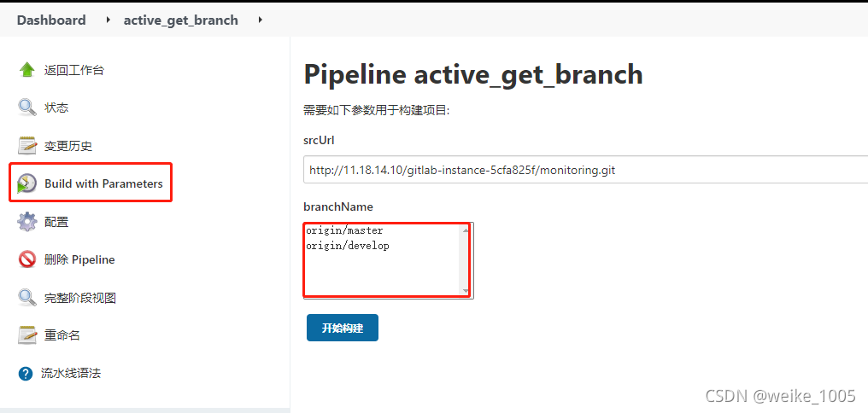Open active_get_branch breadcrumb item
The height and width of the screenshot is (413, 868).
pos(181,20)
